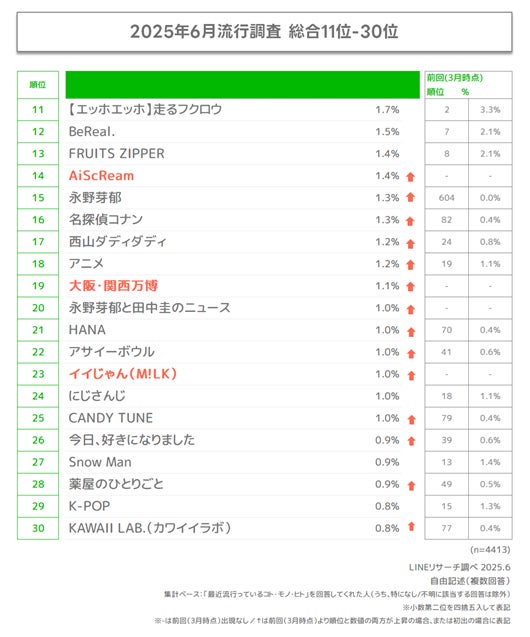The height and width of the screenshot is (637, 530).
Task: Click the arrow beside 薬屋のひとりごと 0.9%
Action: pyautogui.click(x=411, y=485)
